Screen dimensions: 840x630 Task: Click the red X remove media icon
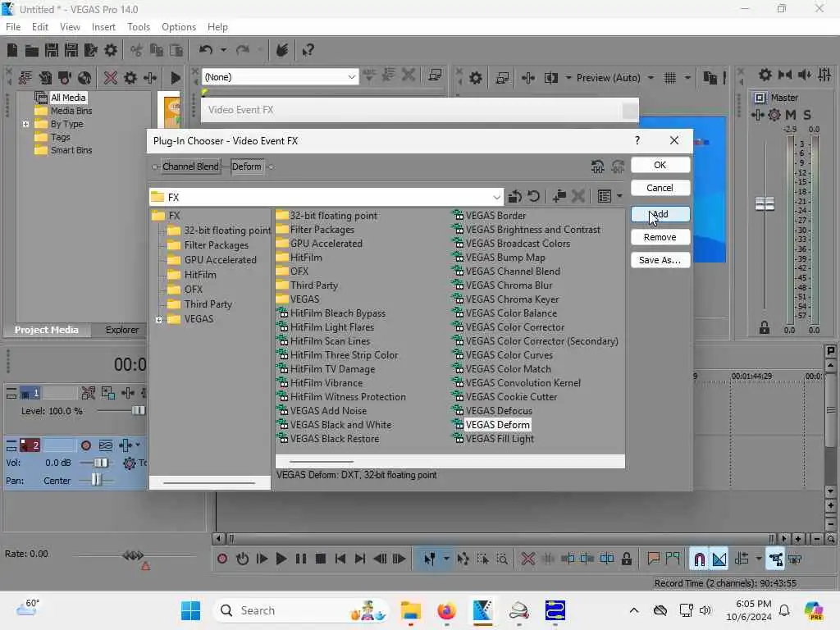pyautogui.click(x=111, y=78)
